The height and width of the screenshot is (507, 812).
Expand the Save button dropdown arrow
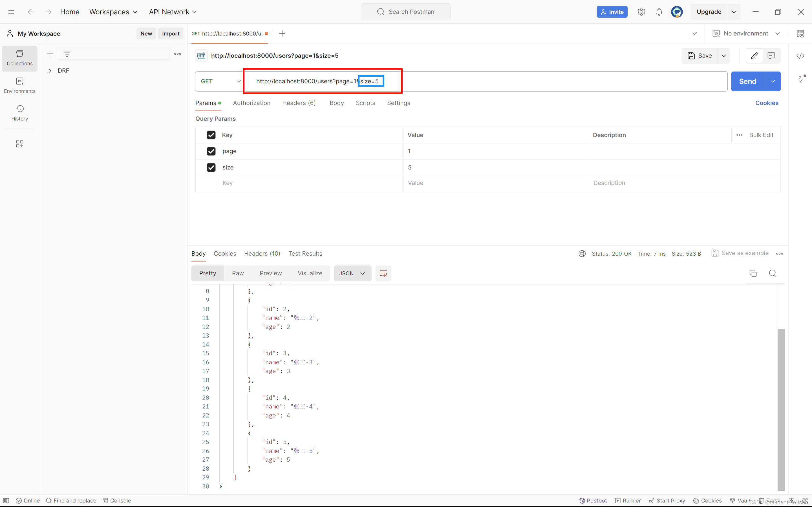click(x=723, y=56)
